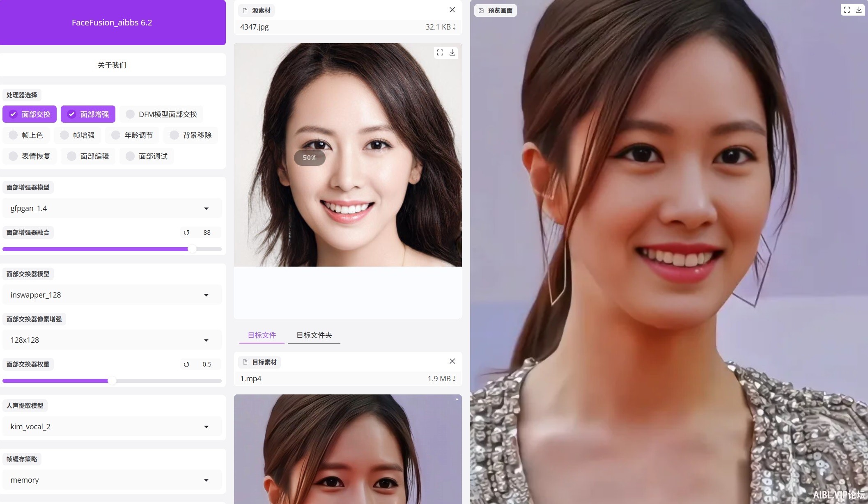Click the source face image
This screenshot has height=504, width=868.
pos(348,155)
